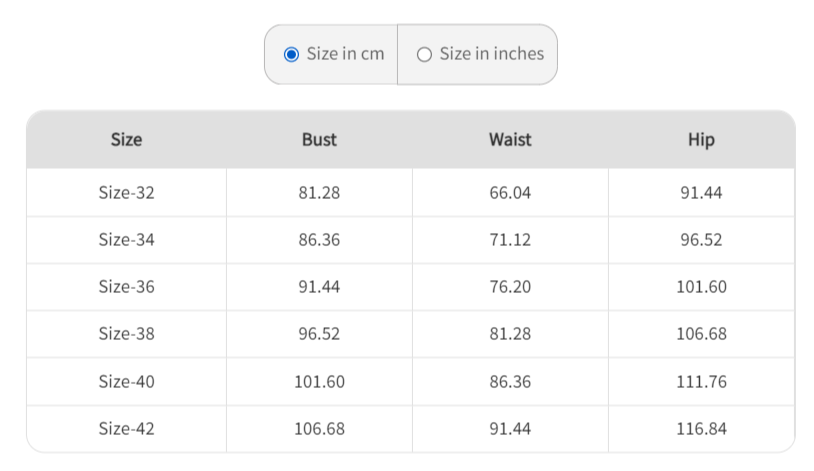Select the Size-42 row label
This screenshot has height=471, width=814.
(x=126, y=429)
